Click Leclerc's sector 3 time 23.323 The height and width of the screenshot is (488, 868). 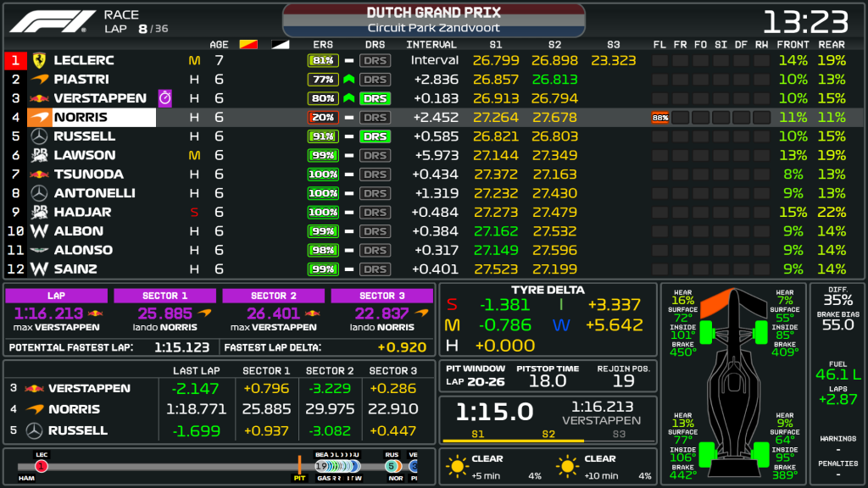[614, 60]
